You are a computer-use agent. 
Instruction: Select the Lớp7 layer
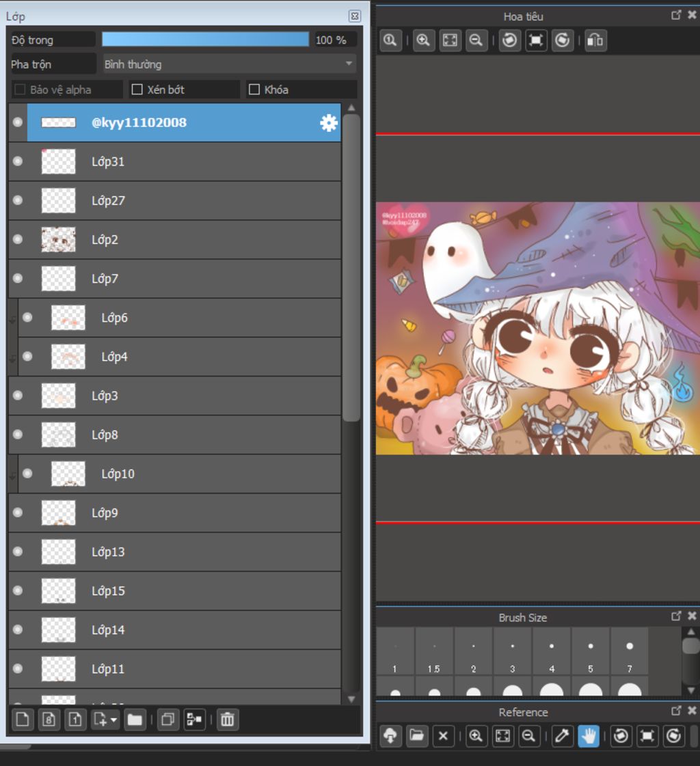point(174,279)
